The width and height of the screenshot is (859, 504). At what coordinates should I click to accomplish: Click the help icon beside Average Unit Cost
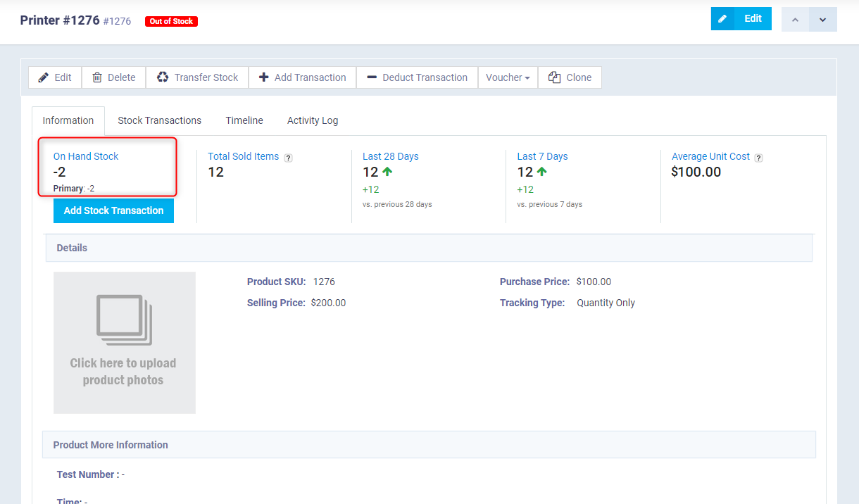758,158
